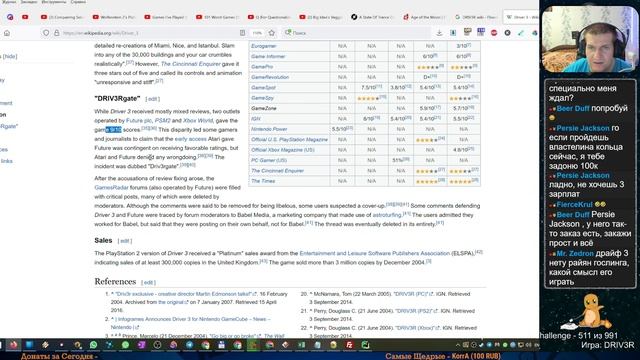Switch to the 'DRIV3R wiki' Google search tab
The height and width of the screenshot is (360, 640).
(476, 17)
